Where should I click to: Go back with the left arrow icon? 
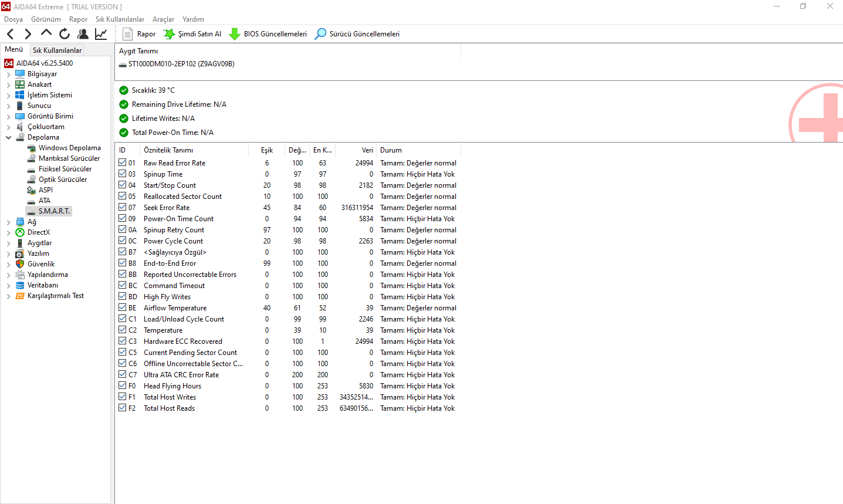coord(11,34)
